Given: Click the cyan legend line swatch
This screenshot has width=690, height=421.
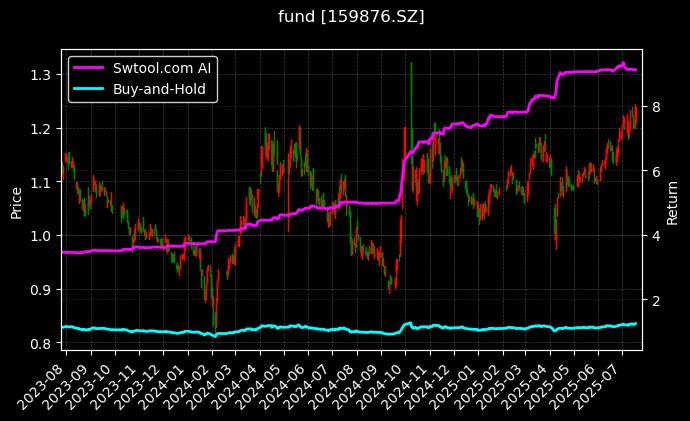Looking at the screenshot, I should 90,88.
